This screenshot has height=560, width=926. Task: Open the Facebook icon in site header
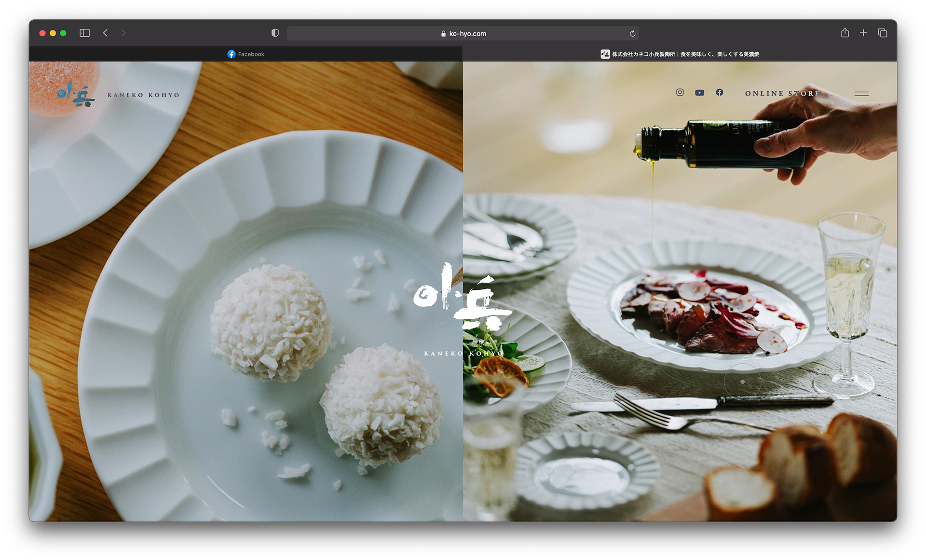coord(720,92)
